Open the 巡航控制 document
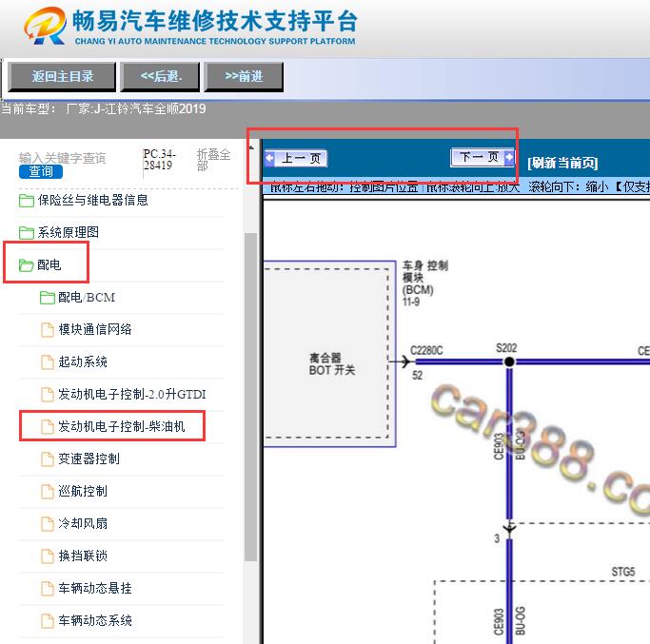Screen dimensions: 650x644 tap(83, 491)
